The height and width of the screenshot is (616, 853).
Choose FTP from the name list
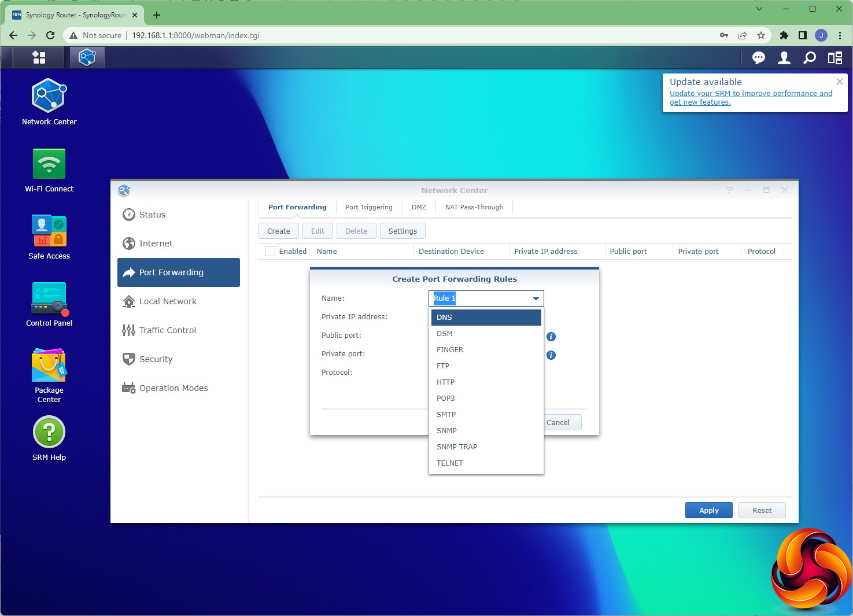pos(486,366)
